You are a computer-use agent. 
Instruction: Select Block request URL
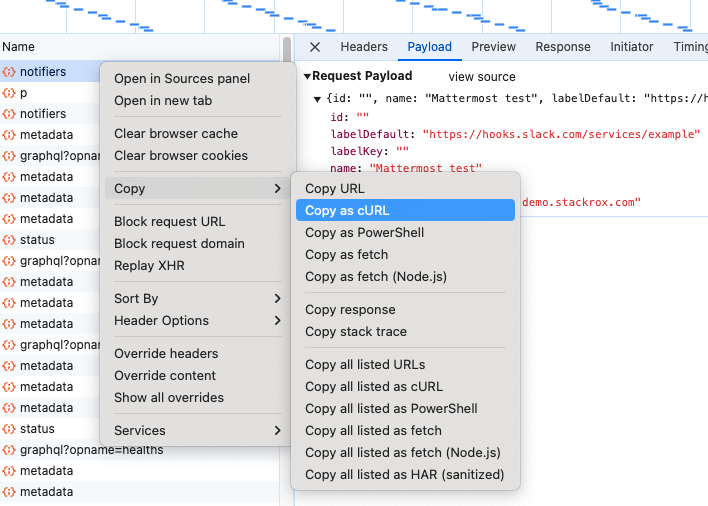pyautogui.click(x=170, y=222)
